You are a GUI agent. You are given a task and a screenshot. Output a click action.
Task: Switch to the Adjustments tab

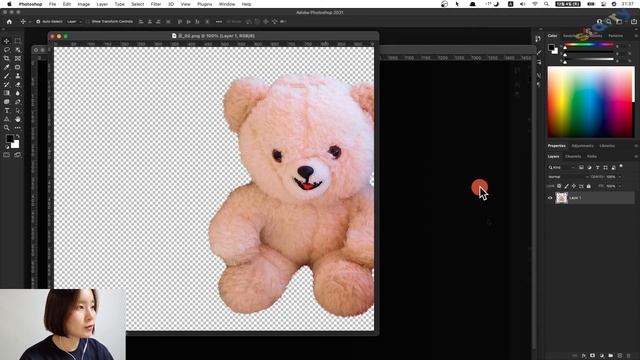[x=582, y=146]
